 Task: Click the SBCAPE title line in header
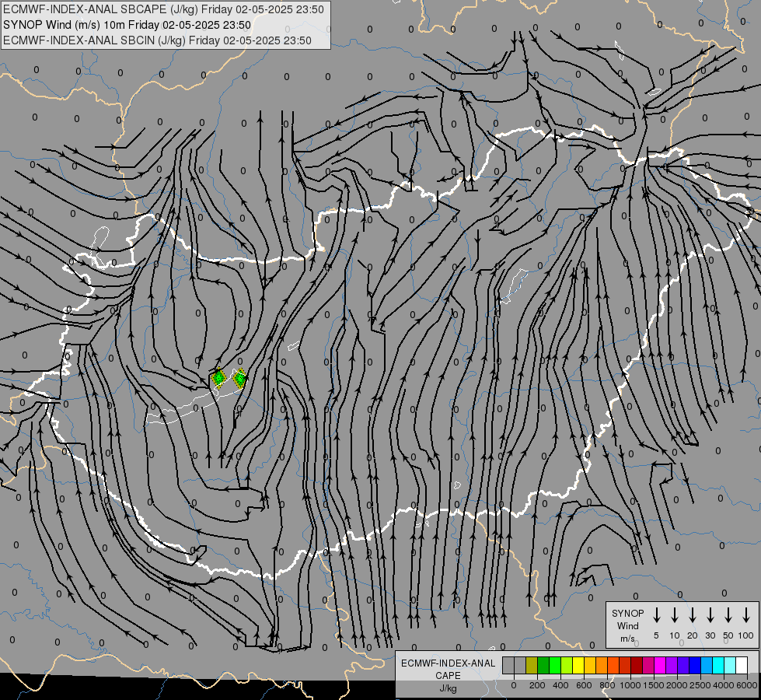(x=163, y=9)
